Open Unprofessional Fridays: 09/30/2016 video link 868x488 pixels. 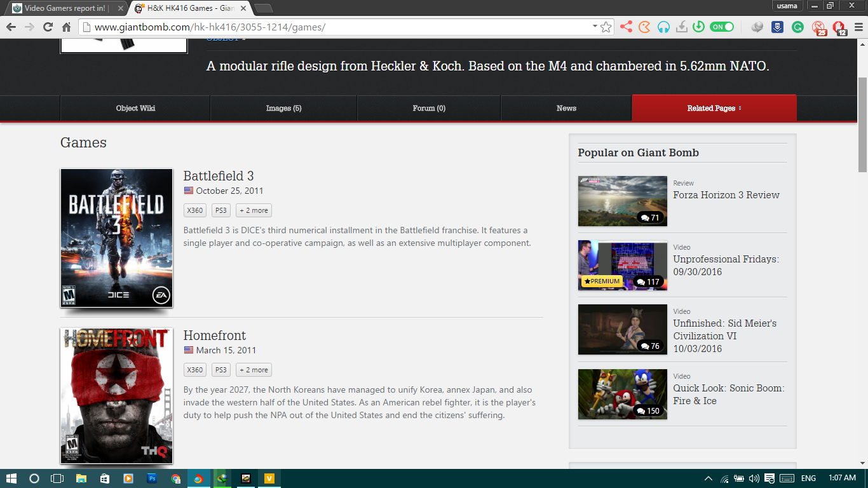(x=726, y=266)
